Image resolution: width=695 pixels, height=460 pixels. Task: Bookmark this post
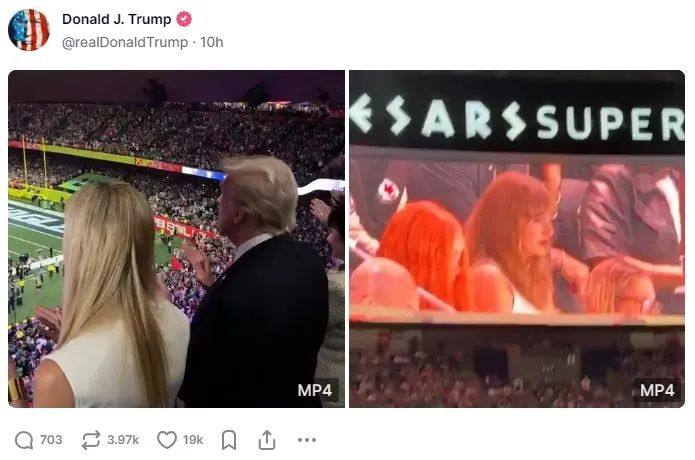229,440
